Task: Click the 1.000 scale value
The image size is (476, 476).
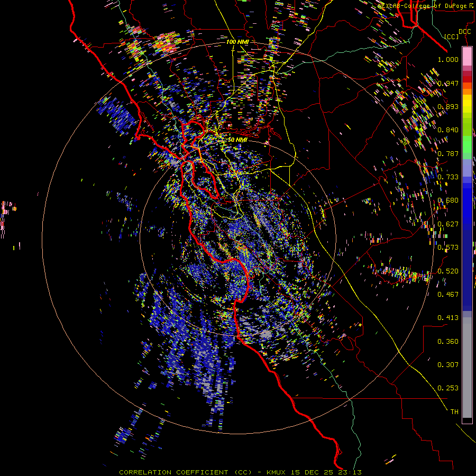Action: pyautogui.click(x=448, y=59)
